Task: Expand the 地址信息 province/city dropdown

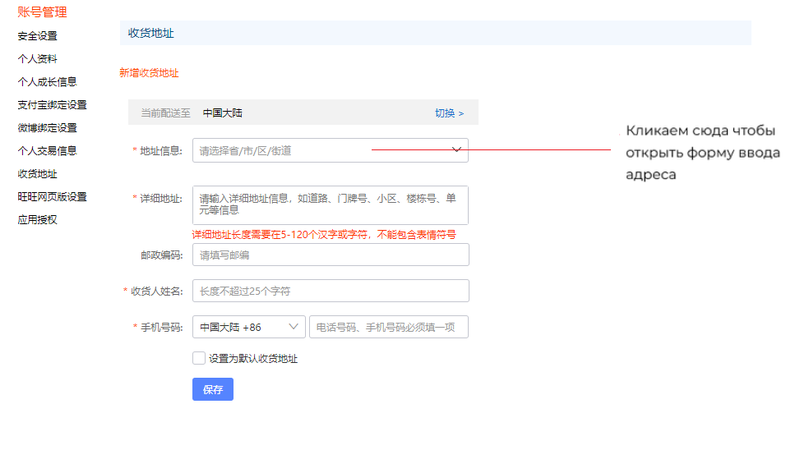Action: [x=320, y=151]
